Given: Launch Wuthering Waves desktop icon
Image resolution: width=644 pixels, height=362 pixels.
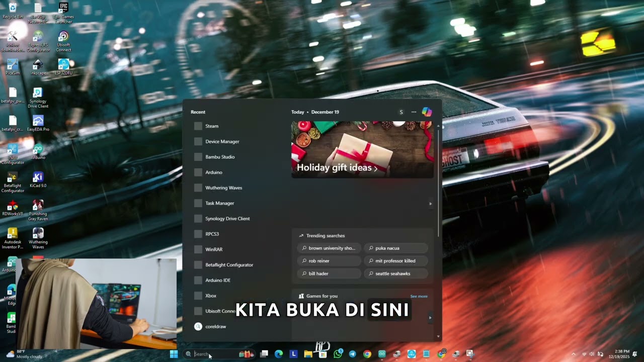Looking at the screenshot, I should tap(38, 239).
